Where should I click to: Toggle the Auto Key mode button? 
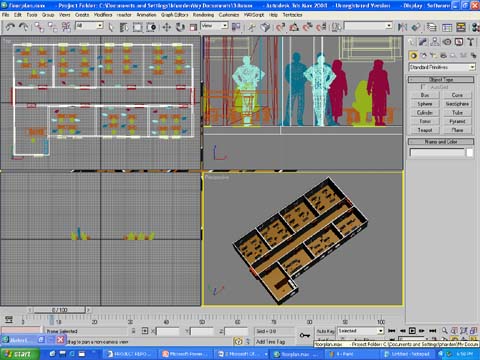pyautogui.click(x=325, y=331)
